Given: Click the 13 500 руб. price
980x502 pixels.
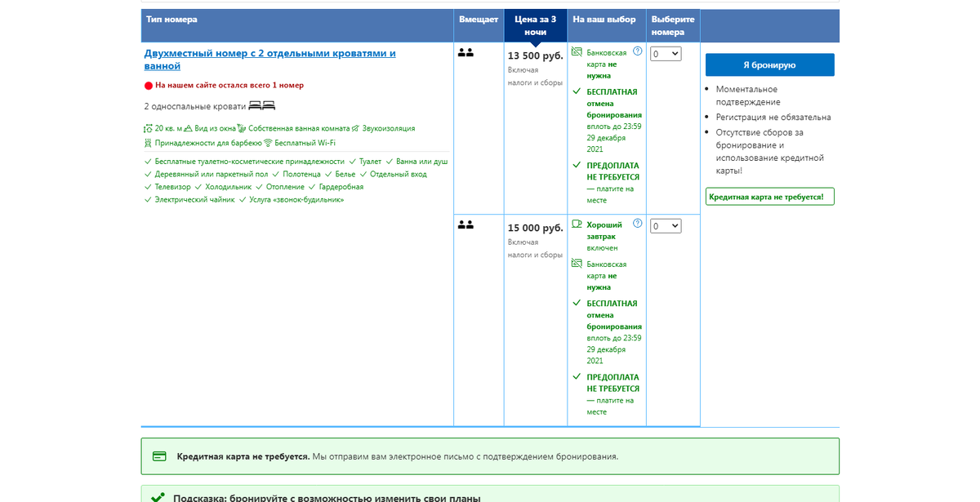Looking at the screenshot, I should 536,56.
